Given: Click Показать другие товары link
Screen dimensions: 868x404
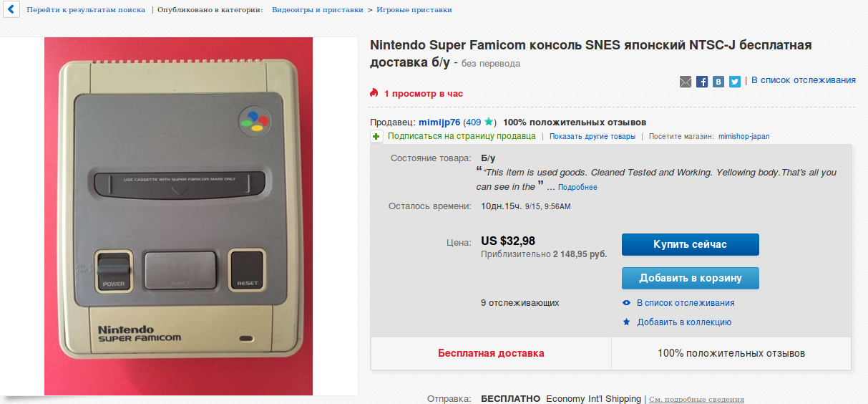Looking at the screenshot, I should tap(592, 136).
